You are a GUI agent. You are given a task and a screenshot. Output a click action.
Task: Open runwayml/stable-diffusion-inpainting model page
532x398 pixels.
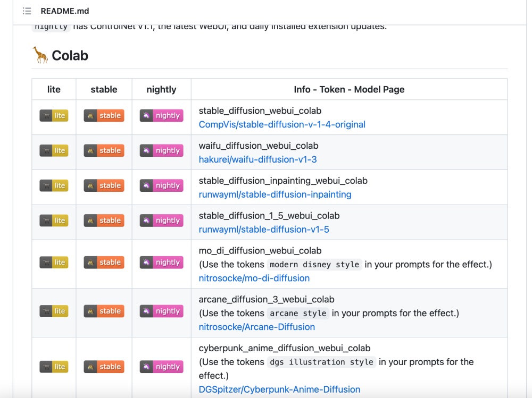(275, 194)
